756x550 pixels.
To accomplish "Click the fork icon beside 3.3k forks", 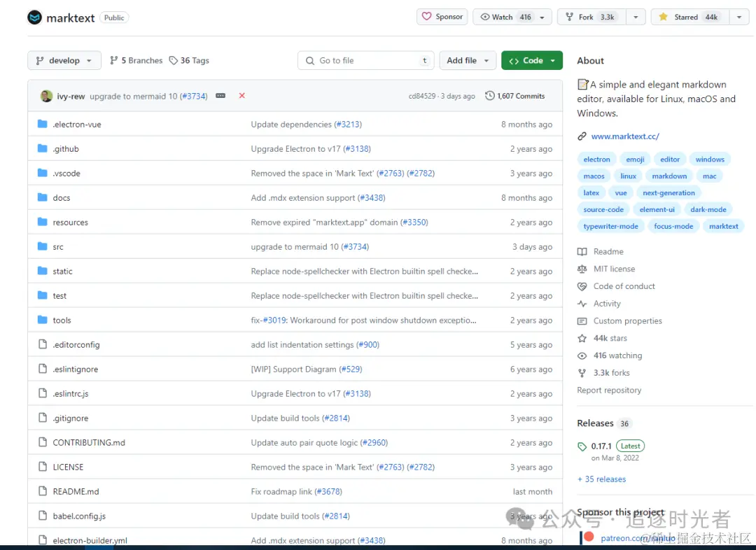I will click(582, 373).
